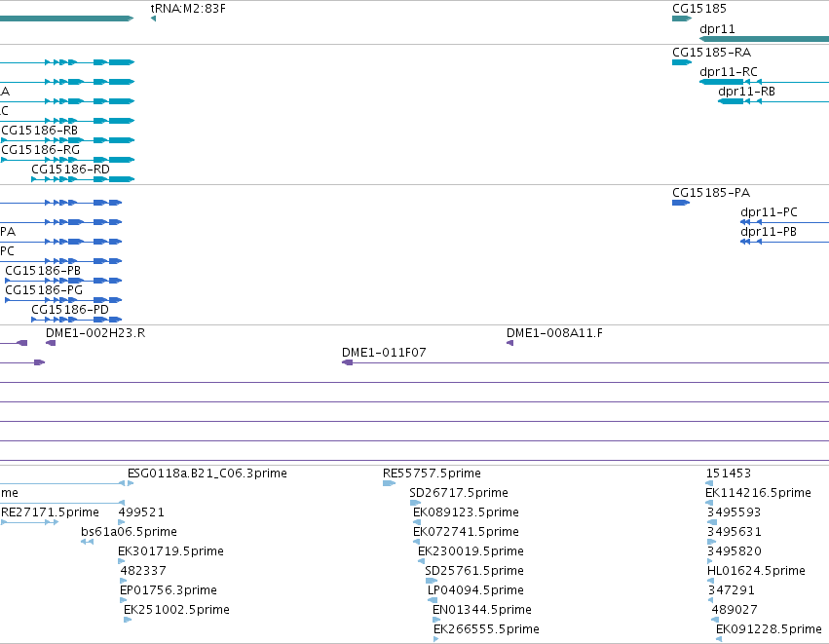Click the dpr11-RC transcript label
The width and height of the screenshot is (829, 644).
pyautogui.click(x=728, y=72)
